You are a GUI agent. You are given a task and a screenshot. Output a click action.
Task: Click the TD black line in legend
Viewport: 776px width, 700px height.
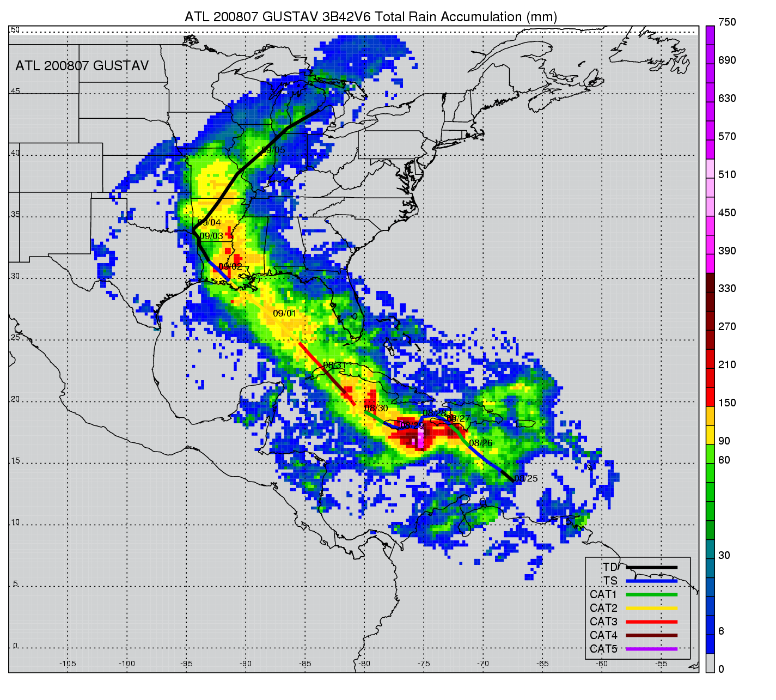click(x=651, y=568)
